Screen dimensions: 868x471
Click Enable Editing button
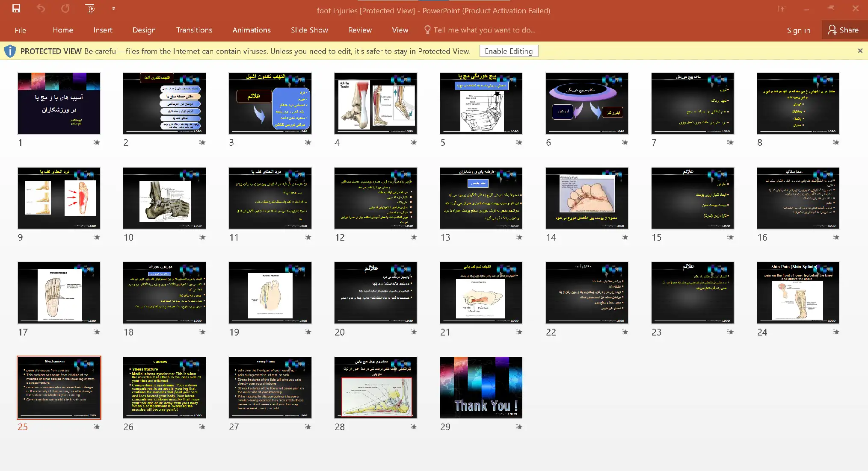click(508, 51)
